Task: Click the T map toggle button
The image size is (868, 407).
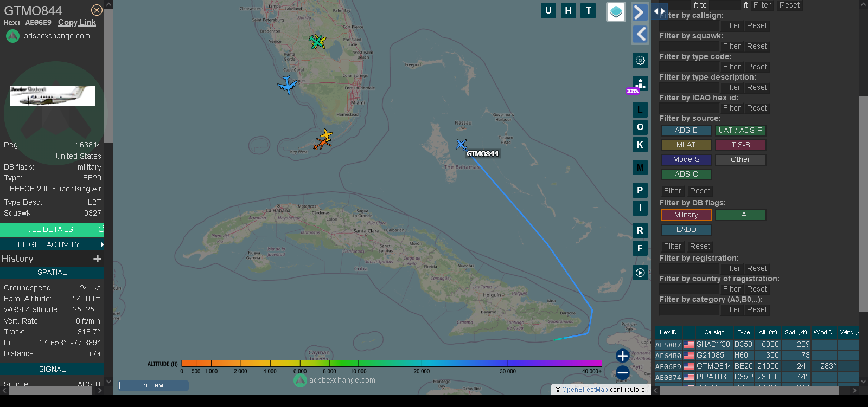Action: [589, 10]
